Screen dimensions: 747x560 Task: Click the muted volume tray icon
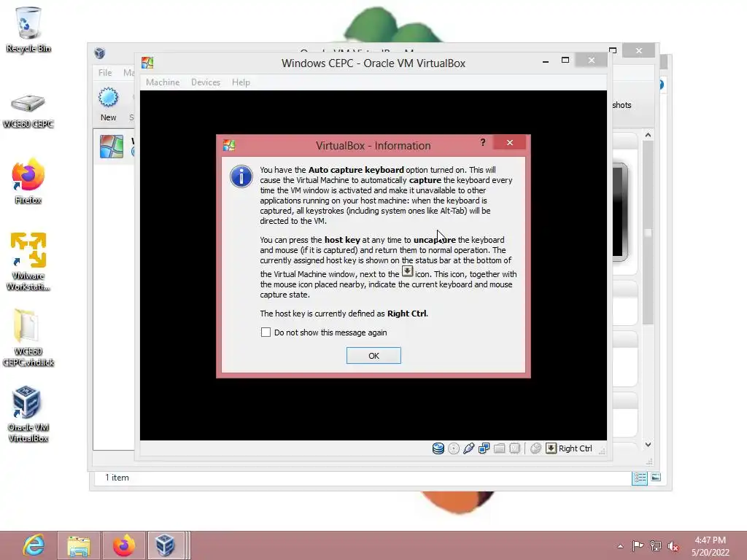(x=673, y=546)
